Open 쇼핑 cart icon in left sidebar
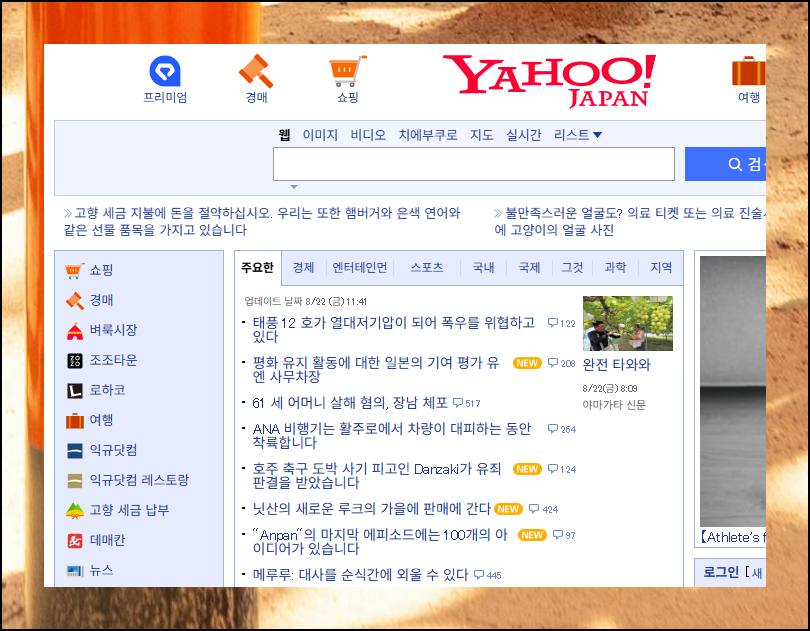The height and width of the screenshot is (631, 810). 74,270
